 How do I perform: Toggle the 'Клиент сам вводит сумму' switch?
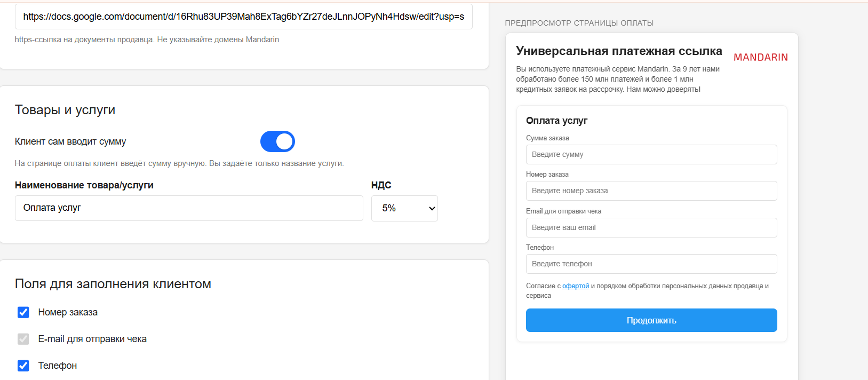[x=277, y=141]
